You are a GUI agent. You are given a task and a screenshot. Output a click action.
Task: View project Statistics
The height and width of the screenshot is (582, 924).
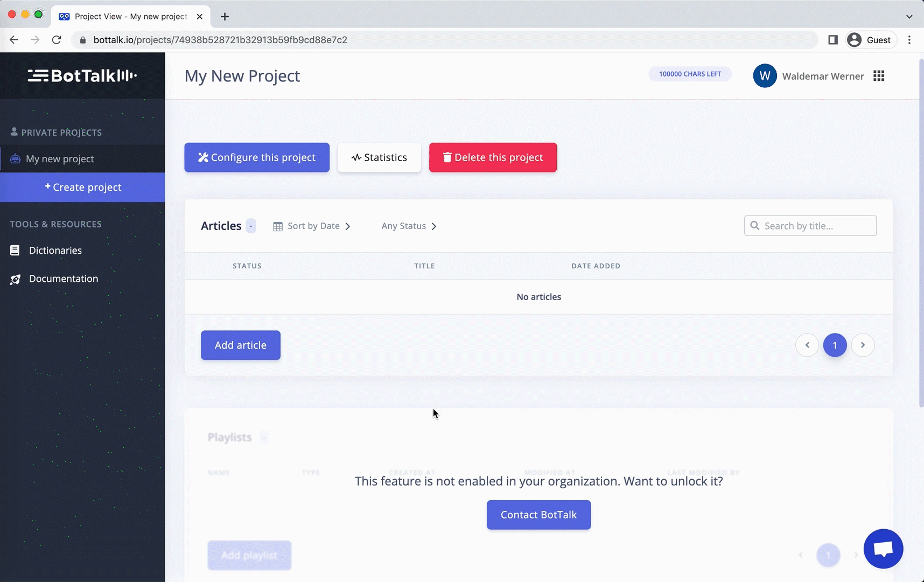pyautogui.click(x=379, y=157)
